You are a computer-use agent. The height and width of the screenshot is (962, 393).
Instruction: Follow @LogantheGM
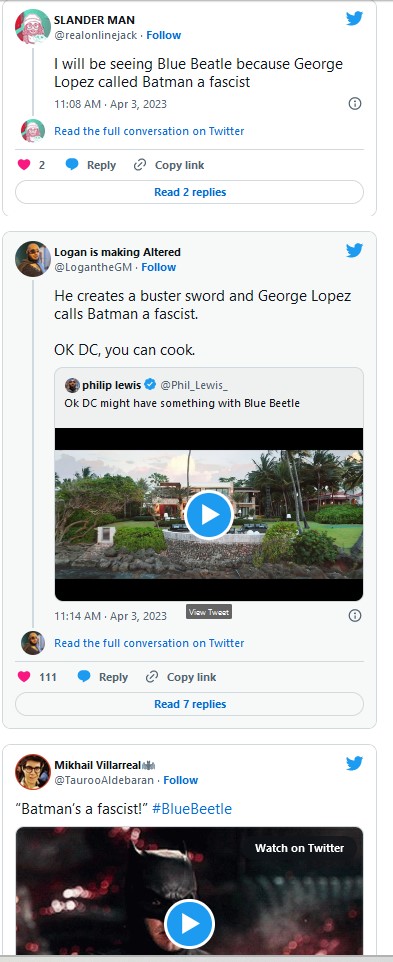click(158, 267)
